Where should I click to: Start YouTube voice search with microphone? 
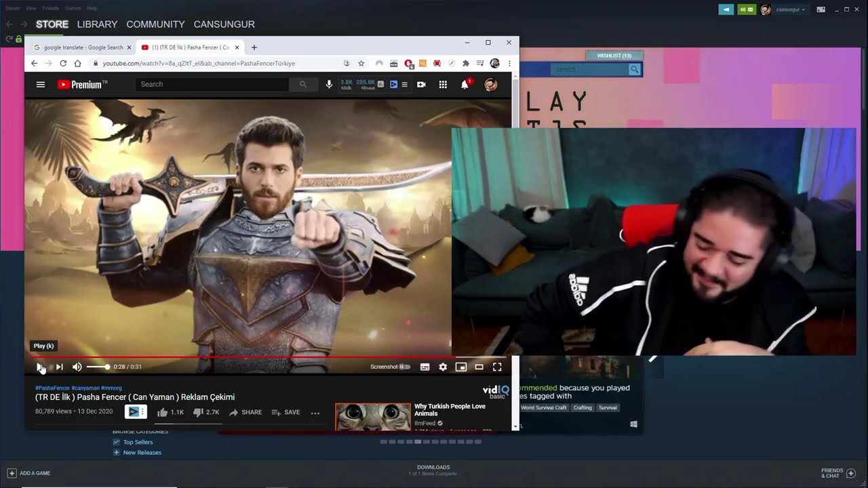[x=329, y=84]
